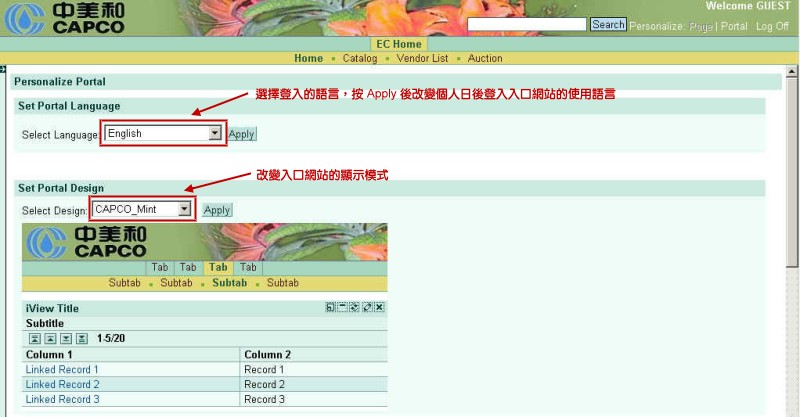Click the Search button
This screenshot has width=800, height=417.
(x=607, y=25)
